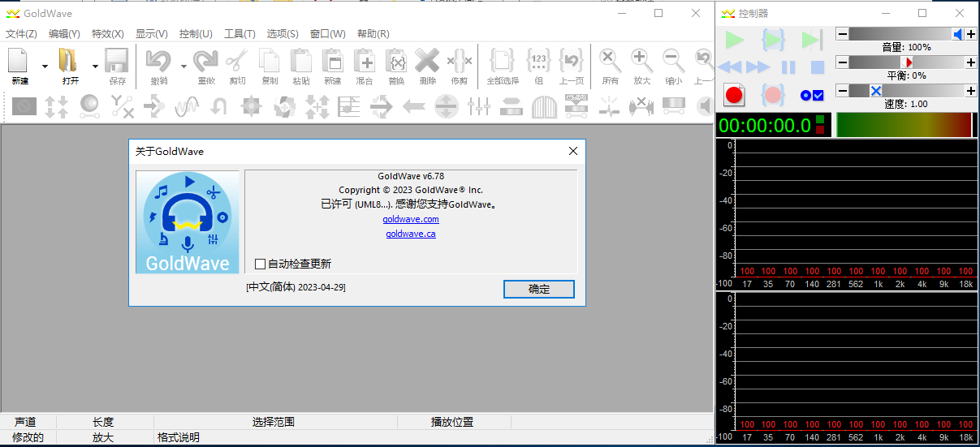Click the stop square button in controller
The image size is (980, 447).
pyautogui.click(x=818, y=67)
